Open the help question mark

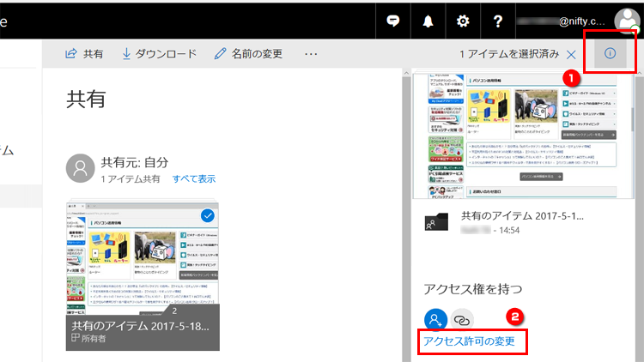tap(498, 21)
